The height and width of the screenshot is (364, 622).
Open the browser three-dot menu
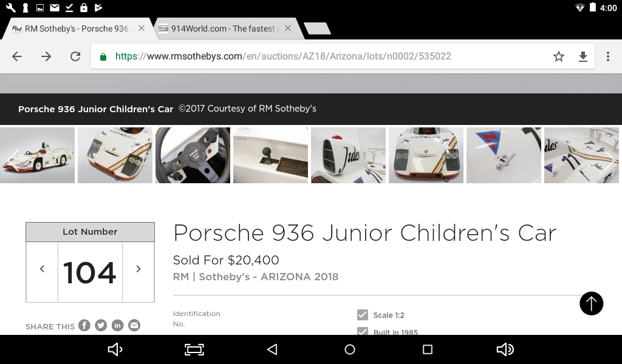click(608, 56)
